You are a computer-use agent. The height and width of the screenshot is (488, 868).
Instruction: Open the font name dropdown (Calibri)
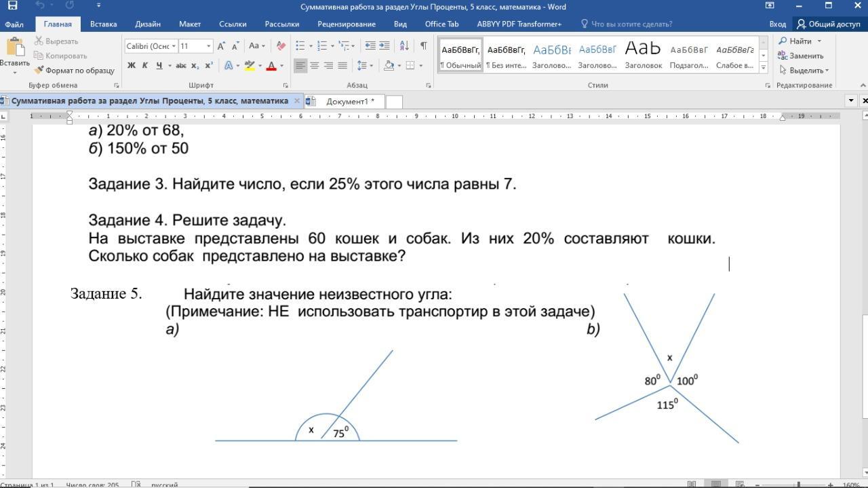pyautogui.click(x=174, y=46)
